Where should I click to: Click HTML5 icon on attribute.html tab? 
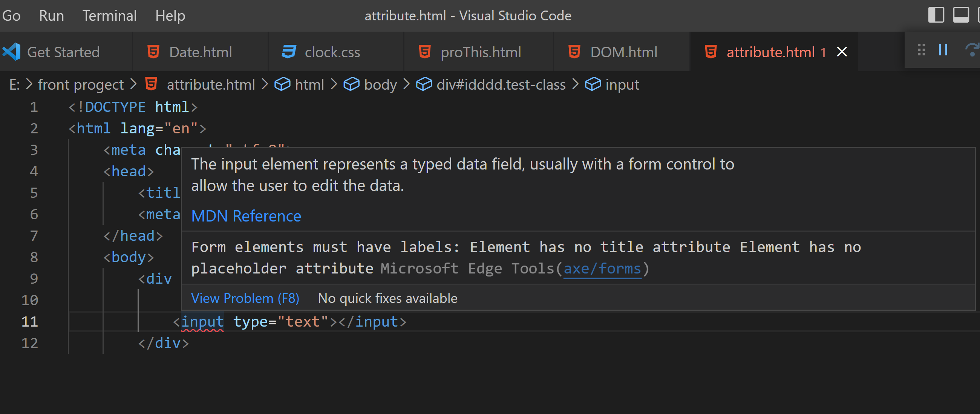click(x=710, y=51)
